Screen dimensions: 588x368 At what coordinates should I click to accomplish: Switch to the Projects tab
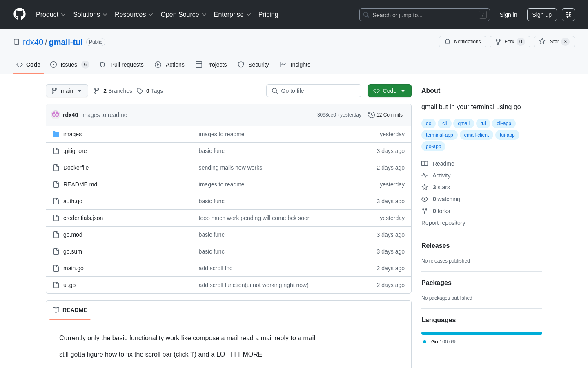tap(211, 65)
